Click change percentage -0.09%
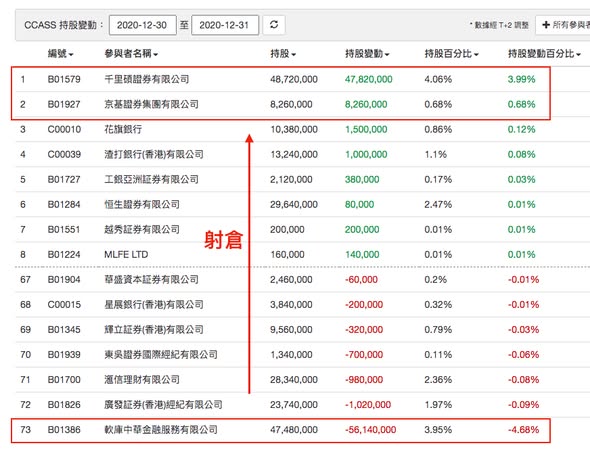 tap(523, 405)
